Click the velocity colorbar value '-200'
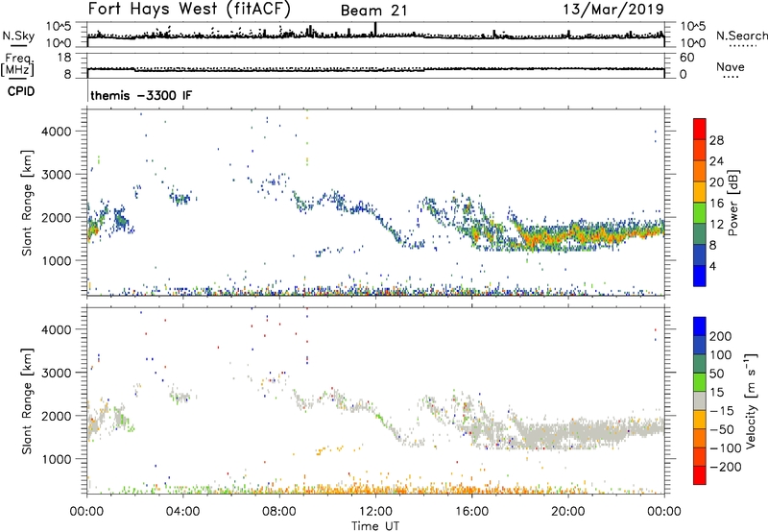The width and height of the screenshot is (768, 532). [x=725, y=467]
